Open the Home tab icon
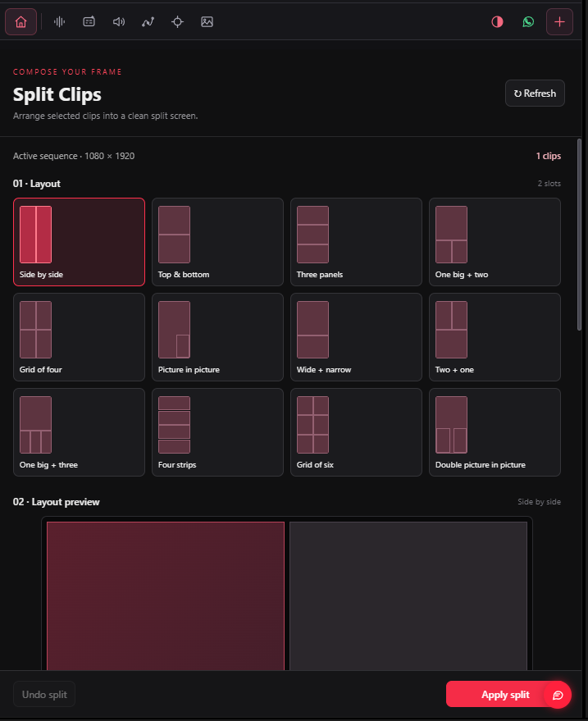588x721 pixels. tap(21, 21)
